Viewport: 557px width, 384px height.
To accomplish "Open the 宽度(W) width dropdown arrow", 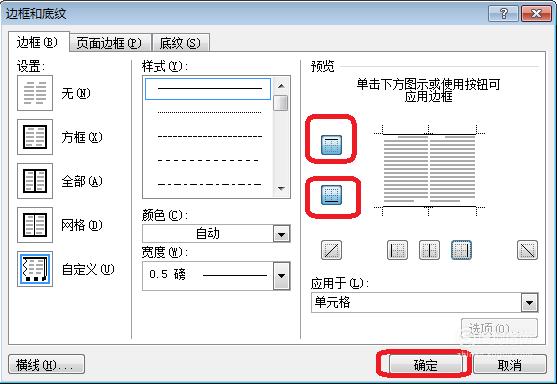I will pos(281,276).
